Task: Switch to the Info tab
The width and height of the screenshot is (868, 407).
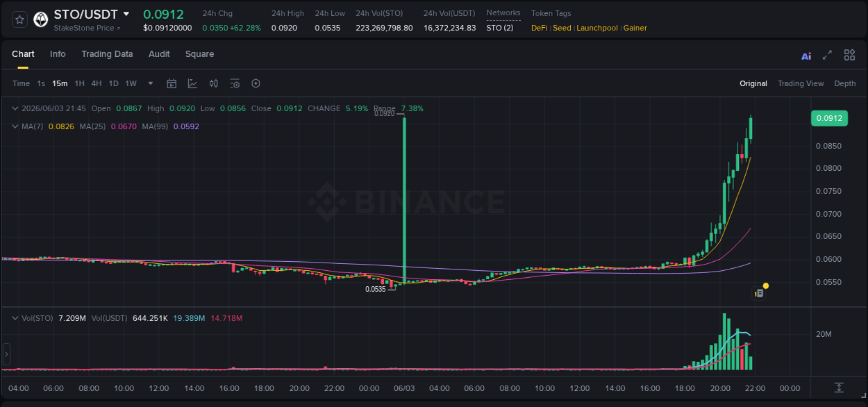Action: 58,54
